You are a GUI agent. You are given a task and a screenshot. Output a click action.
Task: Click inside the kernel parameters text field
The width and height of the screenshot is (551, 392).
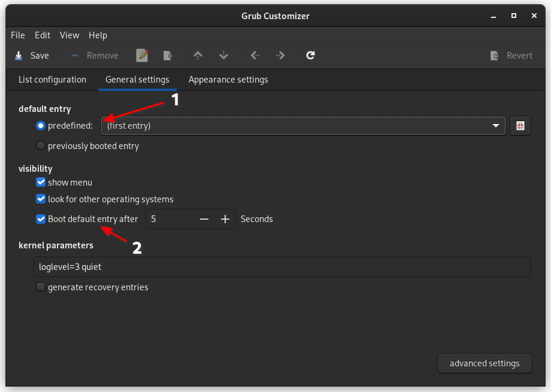tap(281, 266)
